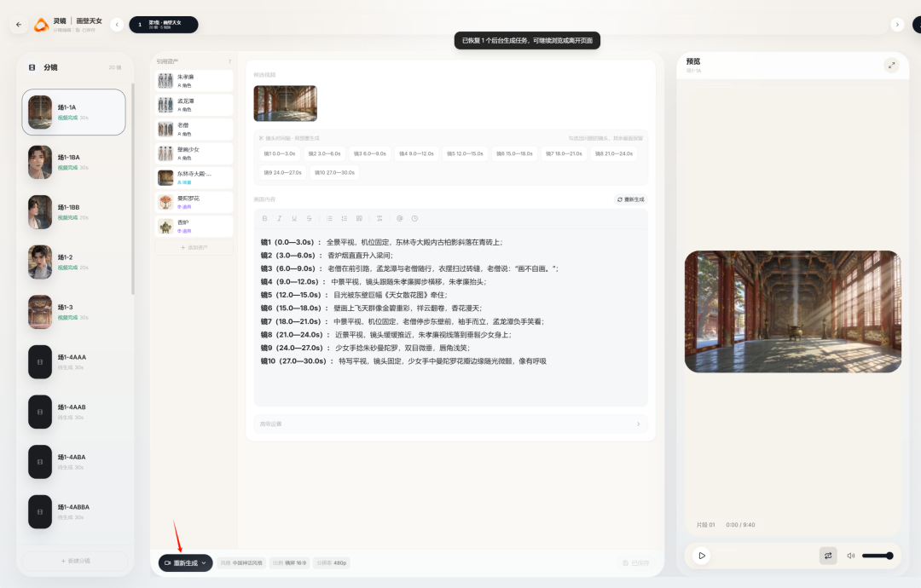Screen dimensions: 921x588
Task: Open the 分辨率 480p selector
Action: coord(331,562)
